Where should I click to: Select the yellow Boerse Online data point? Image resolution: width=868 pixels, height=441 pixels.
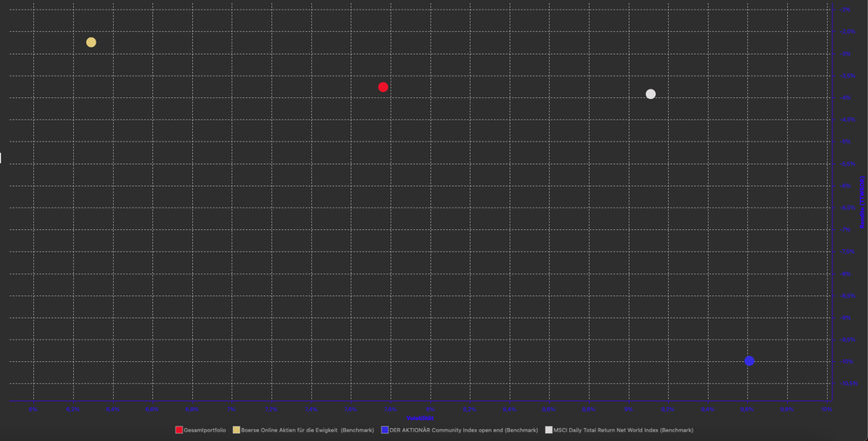[91, 43]
